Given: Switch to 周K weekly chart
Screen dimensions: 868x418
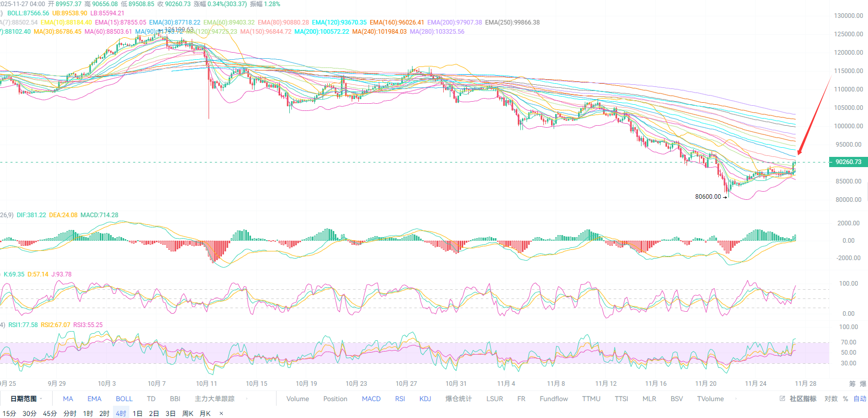Looking at the screenshot, I should 188,413.
